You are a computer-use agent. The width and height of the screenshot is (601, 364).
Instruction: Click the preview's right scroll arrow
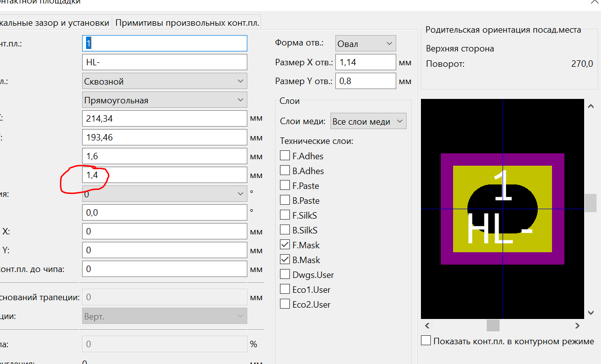point(577,325)
